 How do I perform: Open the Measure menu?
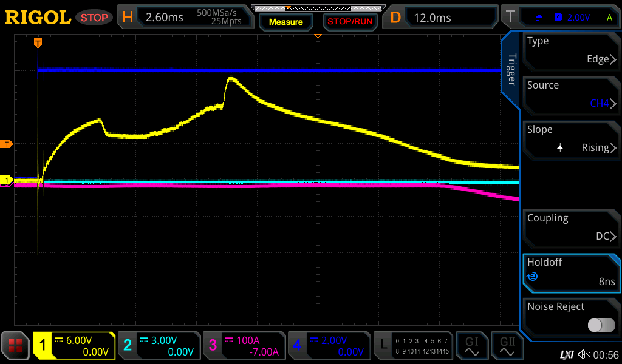click(285, 22)
